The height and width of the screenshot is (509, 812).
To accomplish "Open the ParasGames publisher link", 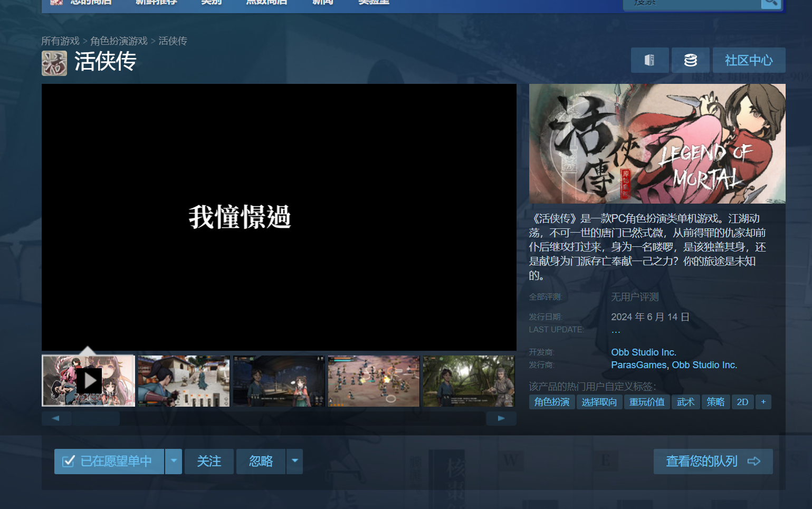I will tap(638, 365).
